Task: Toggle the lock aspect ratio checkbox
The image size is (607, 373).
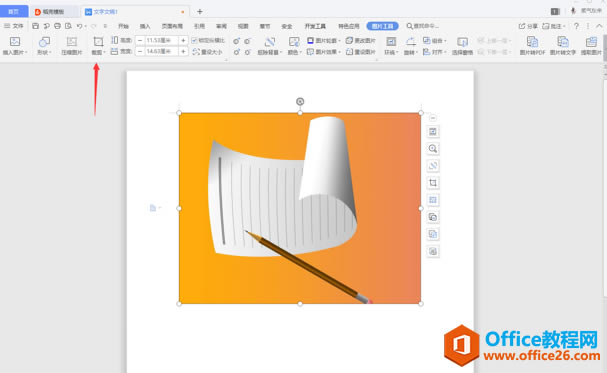Action: coord(194,40)
